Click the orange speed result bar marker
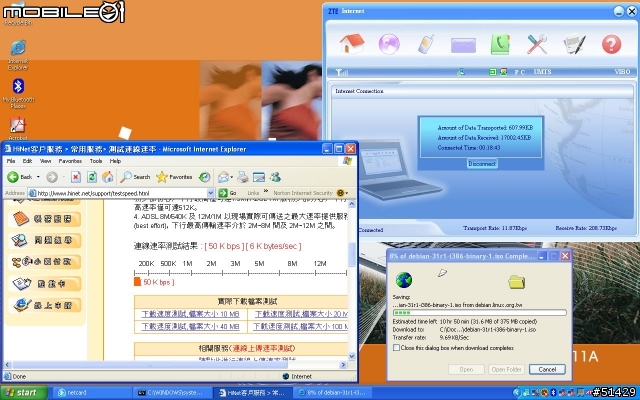 tap(137, 282)
